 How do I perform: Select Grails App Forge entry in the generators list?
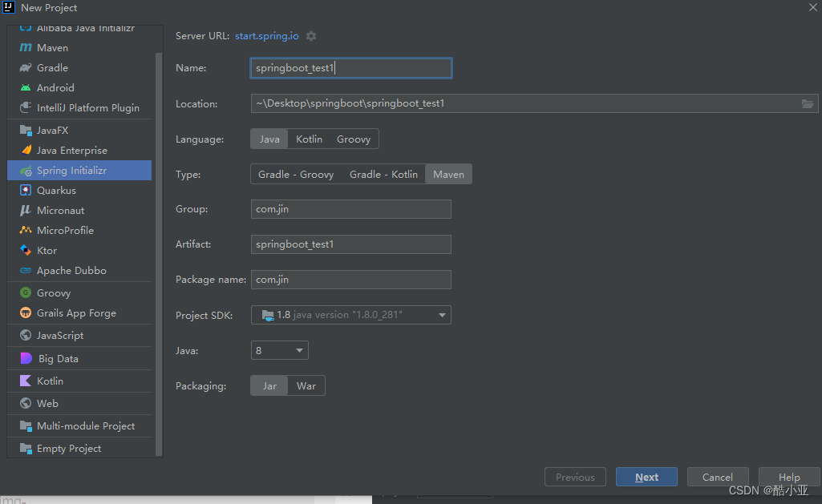click(79, 312)
